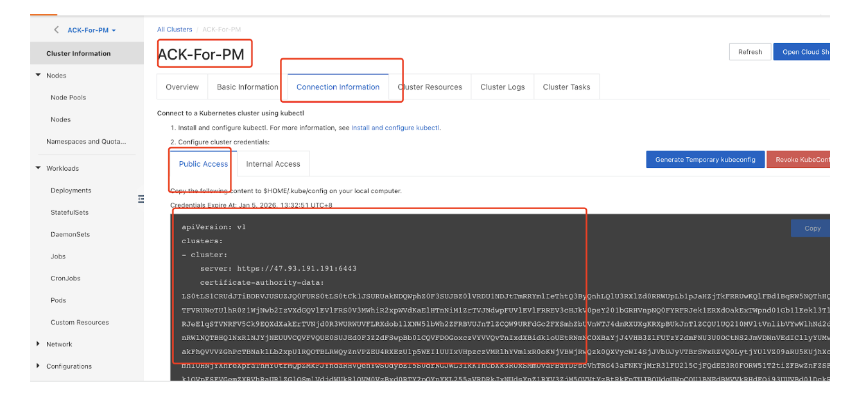Go to All Clusters breadcrumb link
868x408 pixels.
(175, 30)
